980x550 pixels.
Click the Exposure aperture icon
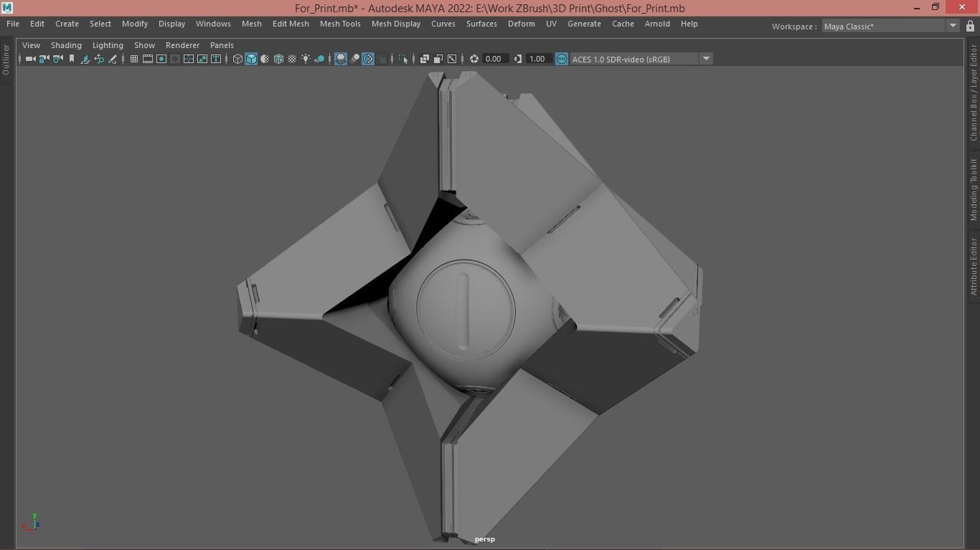click(473, 59)
